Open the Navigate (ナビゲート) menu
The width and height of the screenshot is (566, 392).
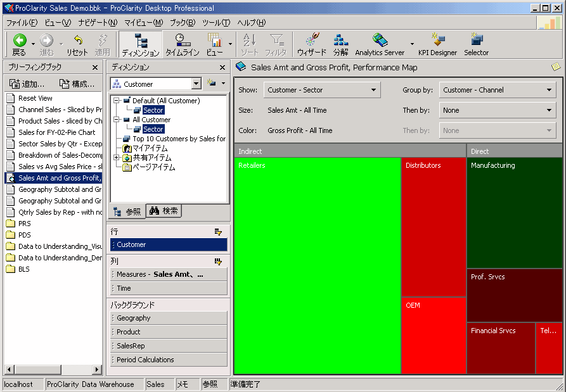(x=98, y=23)
